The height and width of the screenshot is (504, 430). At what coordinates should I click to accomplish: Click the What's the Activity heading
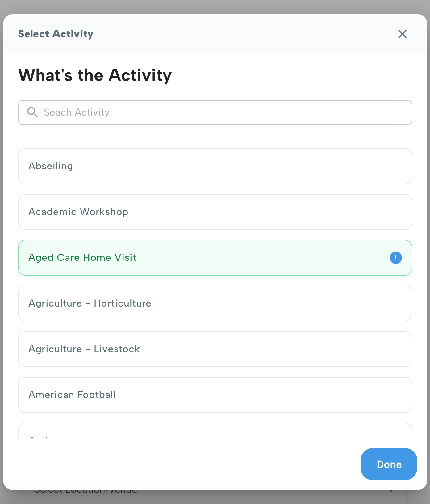tap(95, 75)
